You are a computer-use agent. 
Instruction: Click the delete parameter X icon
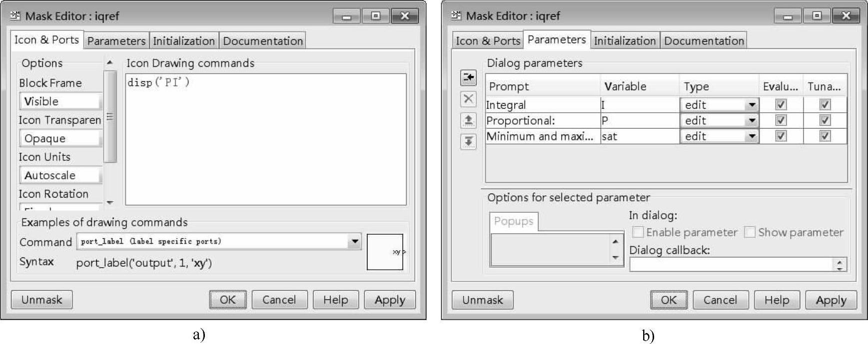click(x=468, y=99)
